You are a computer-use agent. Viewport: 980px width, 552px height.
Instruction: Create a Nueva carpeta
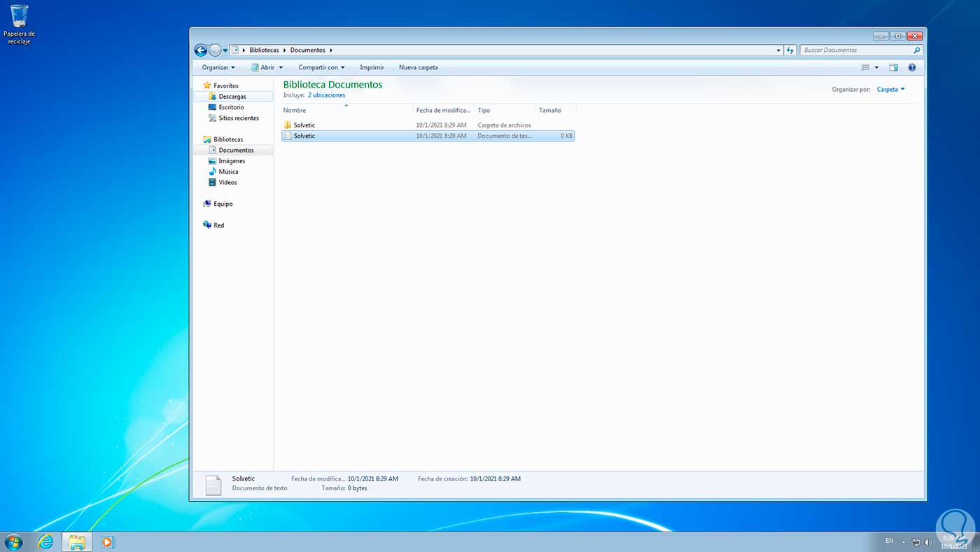tap(419, 68)
